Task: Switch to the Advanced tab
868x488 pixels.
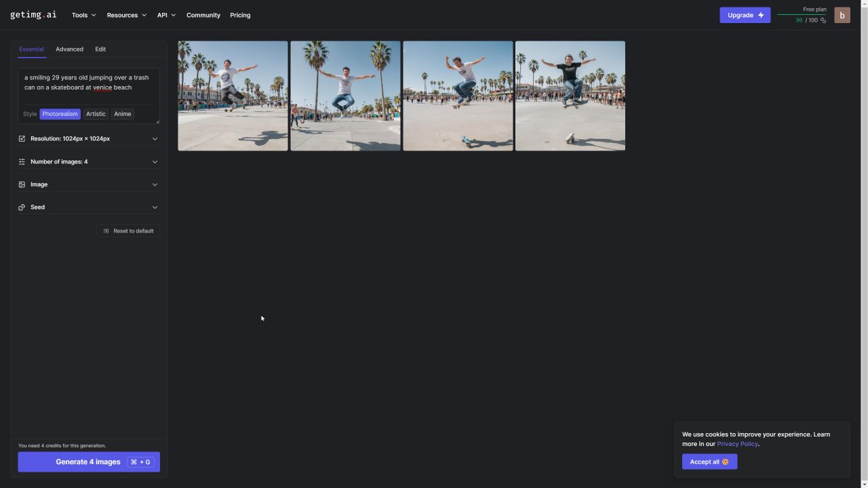Action: (x=69, y=49)
